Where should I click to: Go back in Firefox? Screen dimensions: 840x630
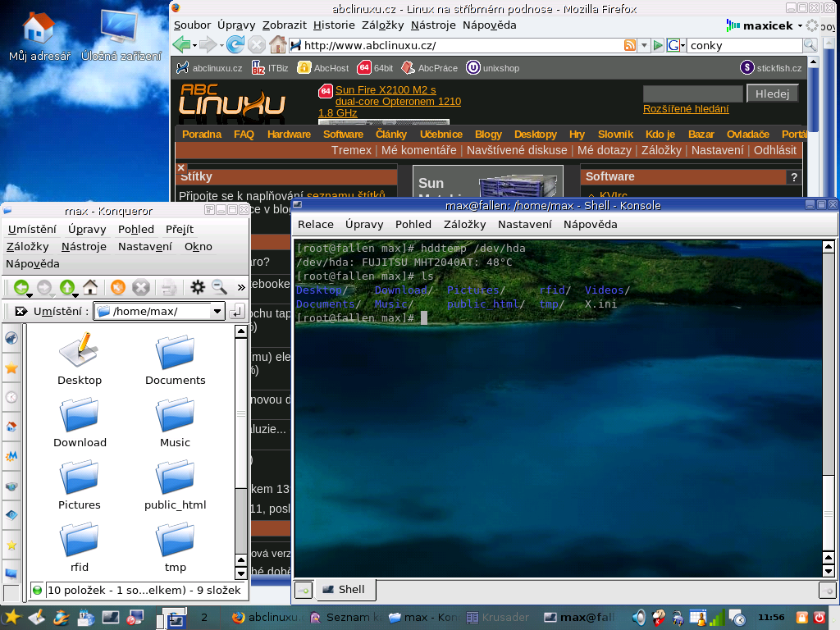click(x=181, y=44)
